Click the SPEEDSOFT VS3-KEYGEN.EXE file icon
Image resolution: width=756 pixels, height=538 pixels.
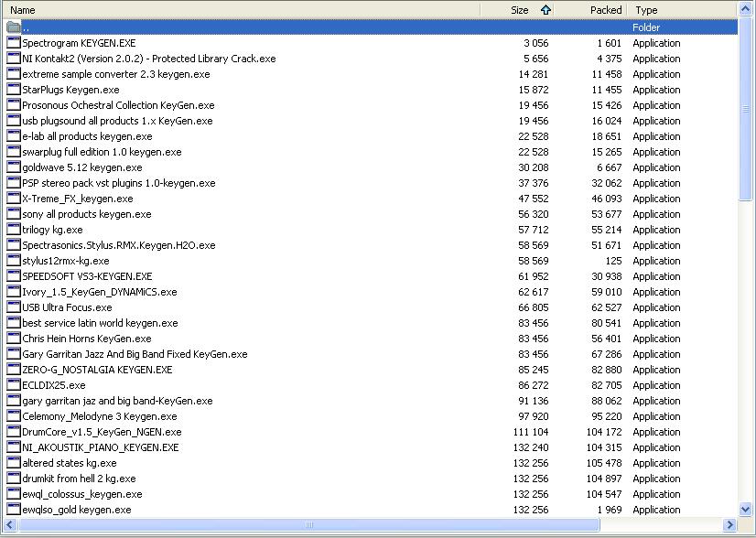pyautogui.click(x=14, y=275)
